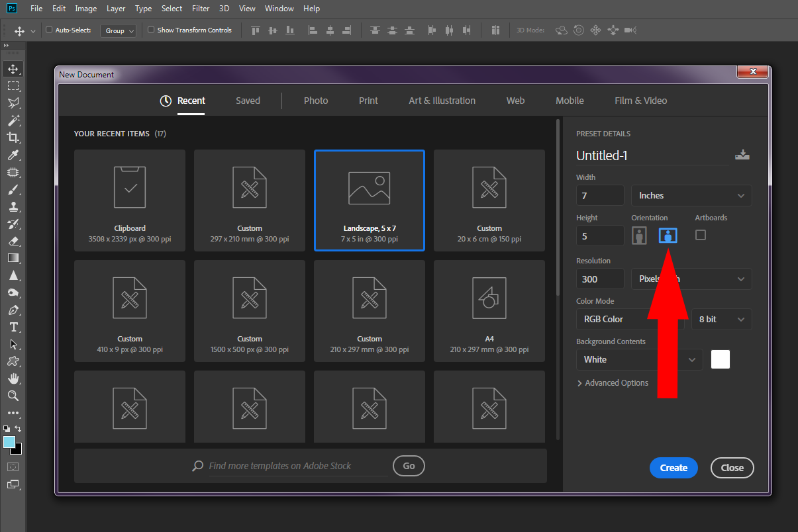The width and height of the screenshot is (798, 532).
Task: Choose portrait orientation button
Action: click(x=639, y=236)
